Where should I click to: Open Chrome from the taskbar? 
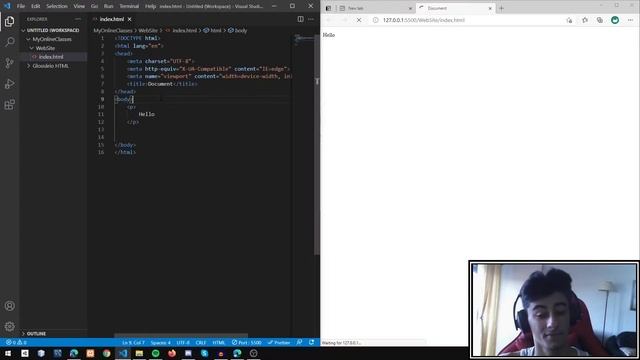click(x=107, y=353)
